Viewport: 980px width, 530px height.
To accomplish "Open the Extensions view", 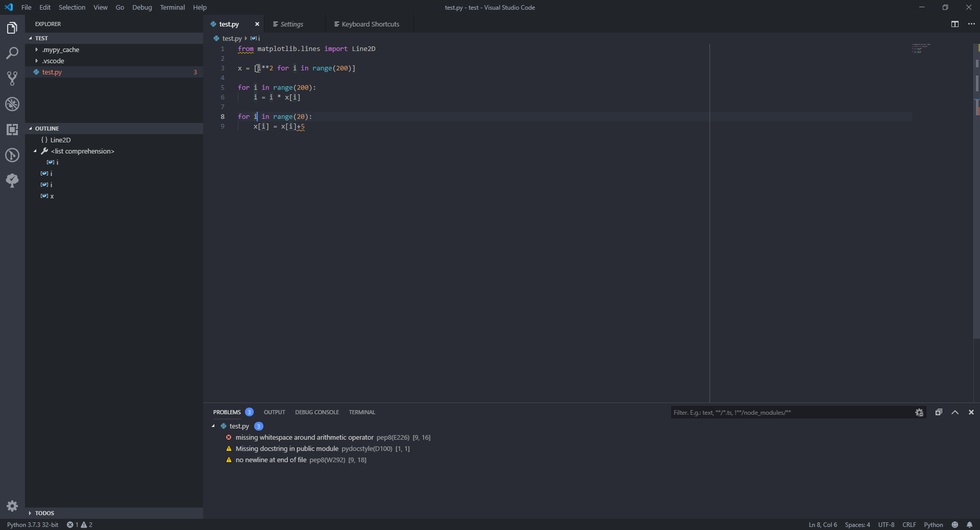I will [12, 130].
